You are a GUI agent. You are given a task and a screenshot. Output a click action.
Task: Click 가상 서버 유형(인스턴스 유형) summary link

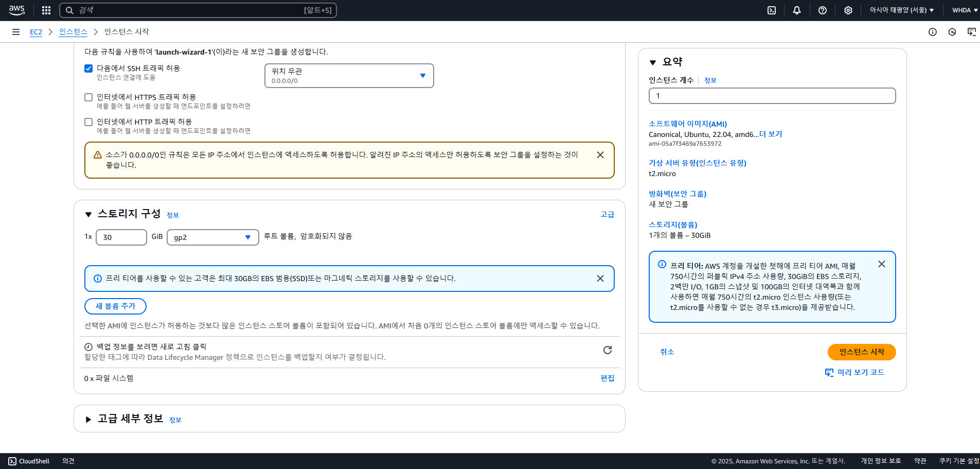pos(698,163)
